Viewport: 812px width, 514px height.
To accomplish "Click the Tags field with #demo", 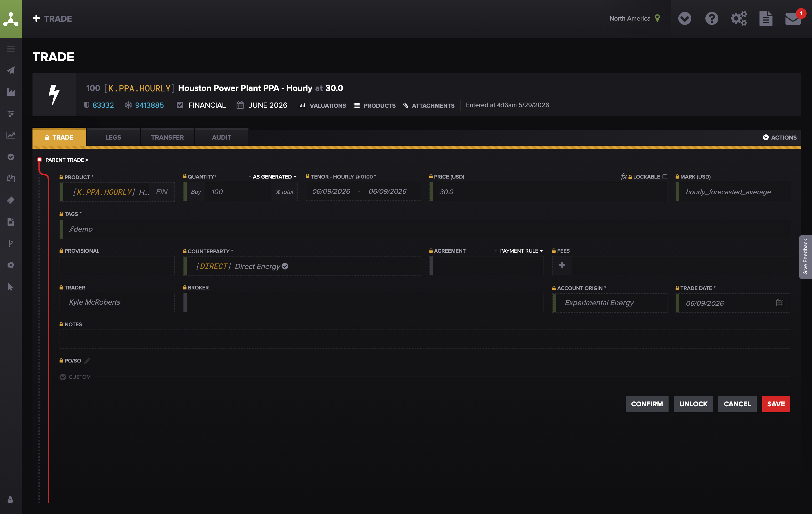I will point(425,229).
